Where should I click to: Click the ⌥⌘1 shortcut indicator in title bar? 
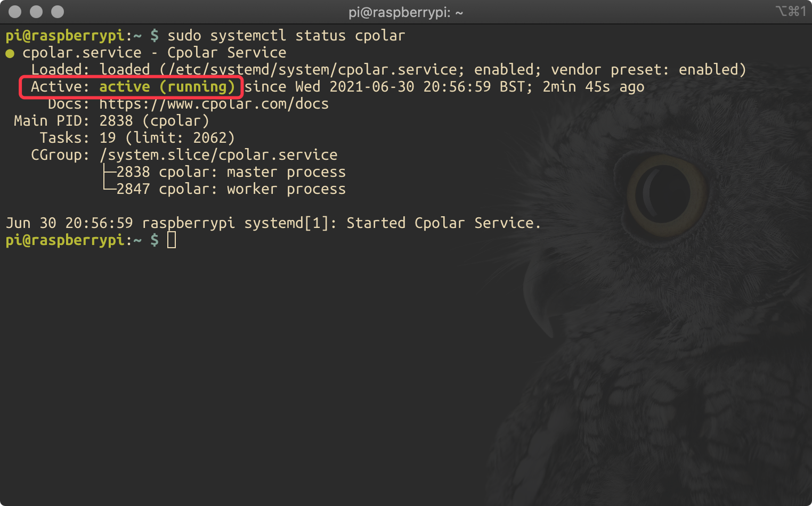tap(791, 11)
